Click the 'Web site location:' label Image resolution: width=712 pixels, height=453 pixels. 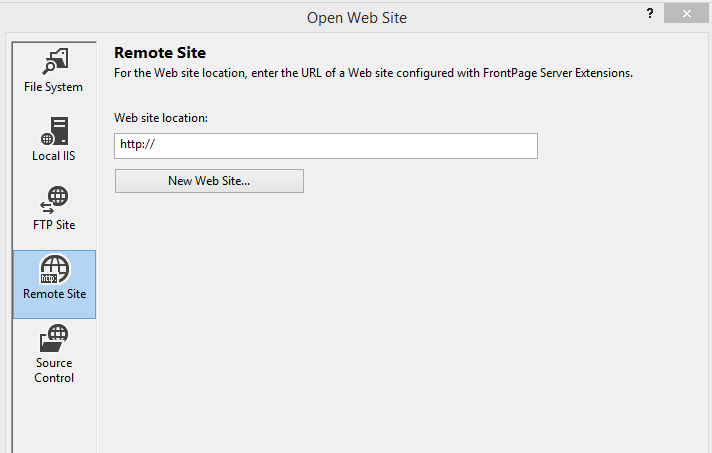point(161,118)
